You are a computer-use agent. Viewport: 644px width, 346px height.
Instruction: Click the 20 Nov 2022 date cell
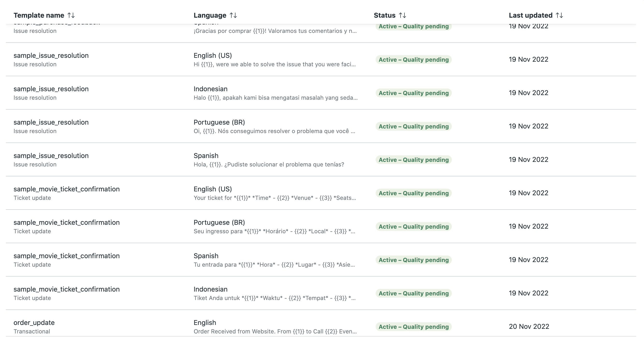point(529,326)
